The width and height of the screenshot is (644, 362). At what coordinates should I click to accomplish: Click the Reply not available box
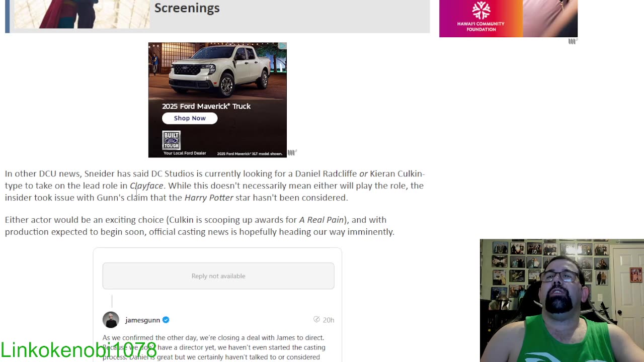coord(218,276)
